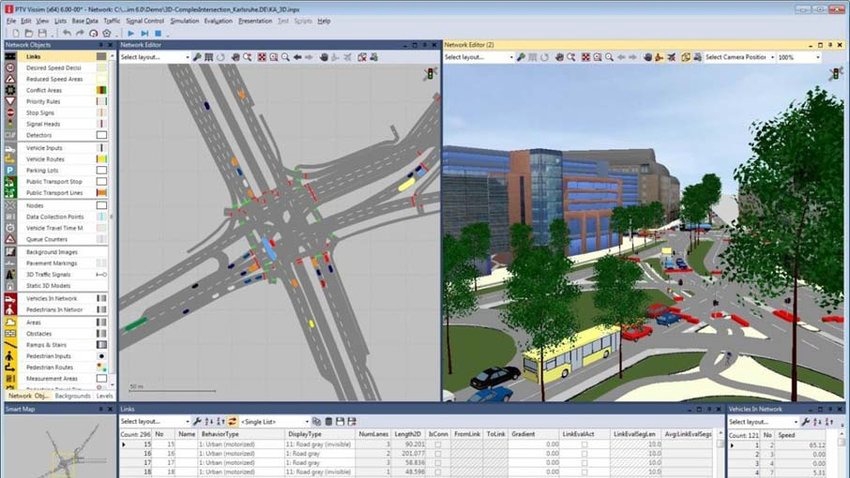Switch to the Backgrounds tab
Image resolution: width=850 pixels, height=478 pixels.
[x=72, y=396]
